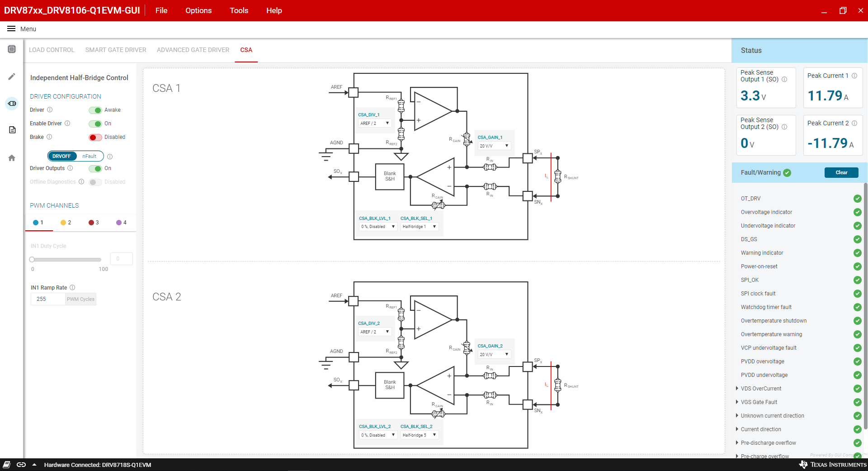Open the driver control sidebar icon
This screenshot has width=868, height=471.
click(x=12, y=104)
